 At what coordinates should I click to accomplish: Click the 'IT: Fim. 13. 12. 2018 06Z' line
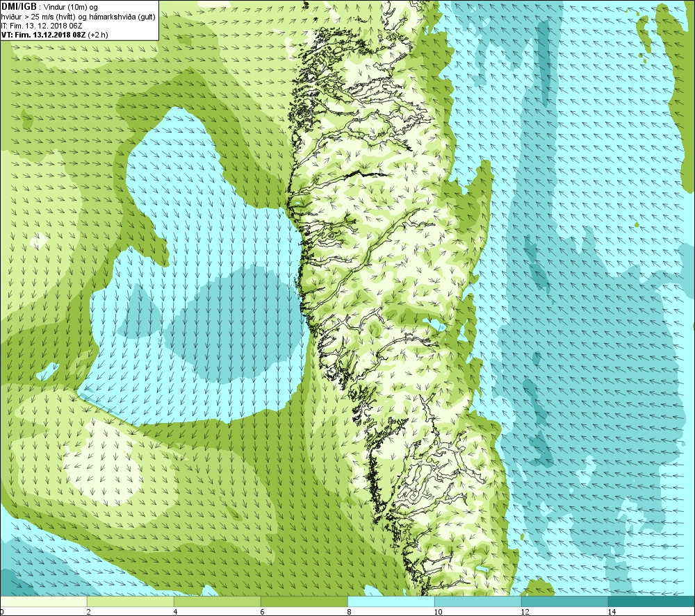pyautogui.click(x=42, y=25)
